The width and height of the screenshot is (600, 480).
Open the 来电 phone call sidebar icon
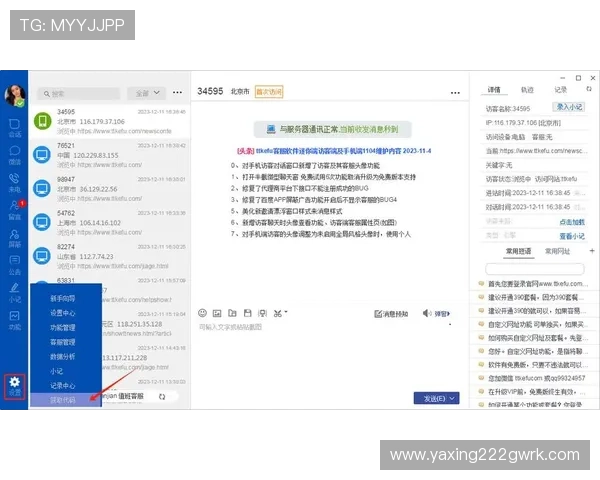pyautogui.click(x=15, y=183)
